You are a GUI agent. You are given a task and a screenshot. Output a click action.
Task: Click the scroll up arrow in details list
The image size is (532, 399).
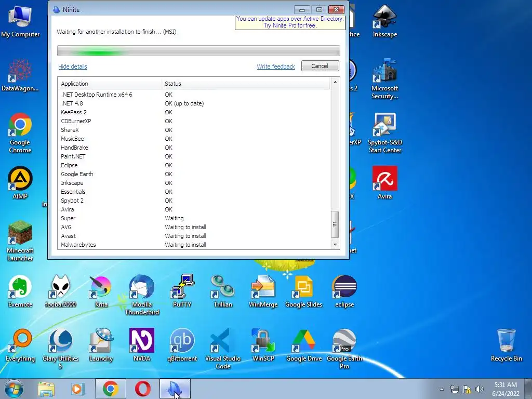[335, 82]
